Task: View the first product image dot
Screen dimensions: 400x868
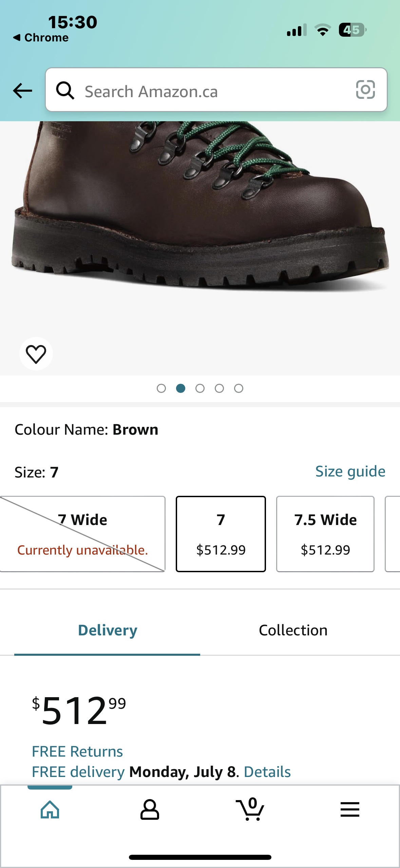Action: pos(162,388)
